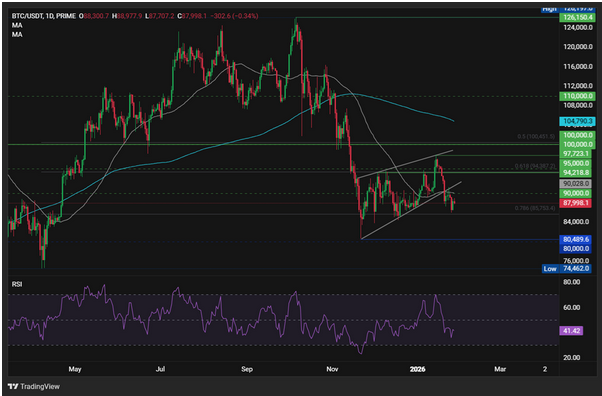Click the green 110,000.0 level label
602x396 pixels.
(577, 96)
